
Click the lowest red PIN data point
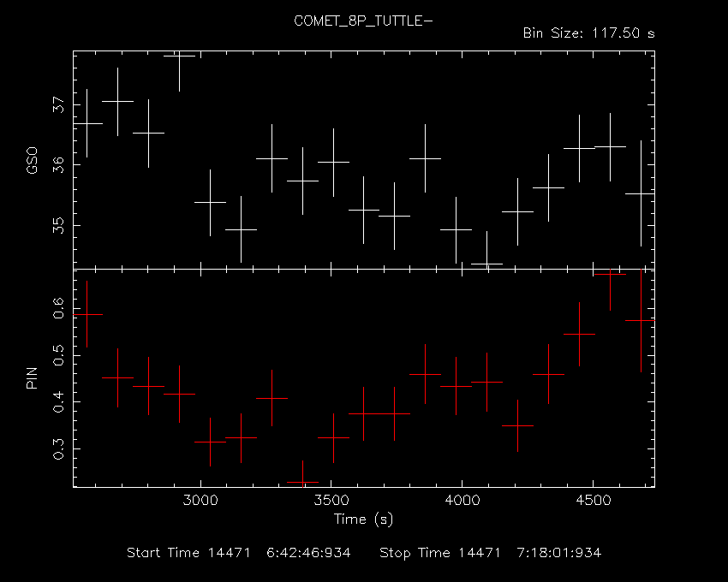tap(302, 482)
